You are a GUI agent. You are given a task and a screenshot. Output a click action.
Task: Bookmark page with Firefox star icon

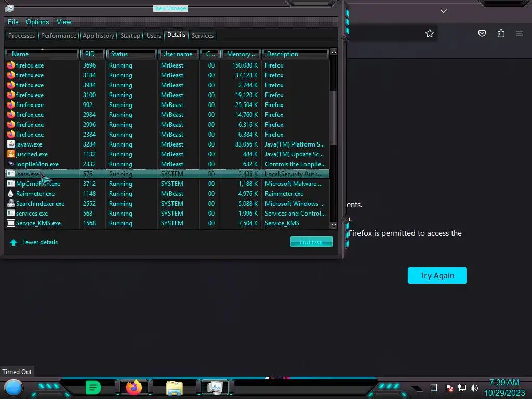pos(430,33)
